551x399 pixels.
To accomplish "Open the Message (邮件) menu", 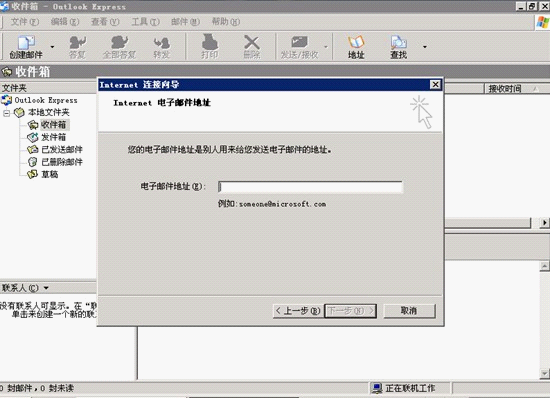I will (x=185, y=22).
